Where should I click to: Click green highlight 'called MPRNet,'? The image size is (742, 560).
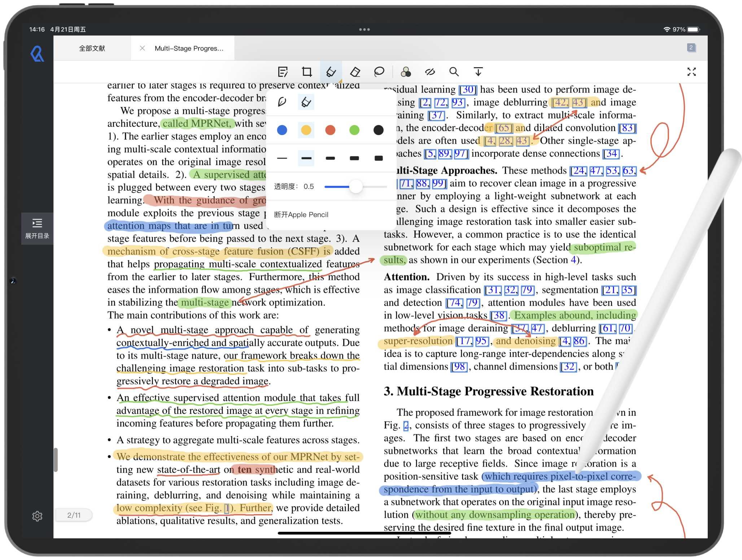point(197,123)
